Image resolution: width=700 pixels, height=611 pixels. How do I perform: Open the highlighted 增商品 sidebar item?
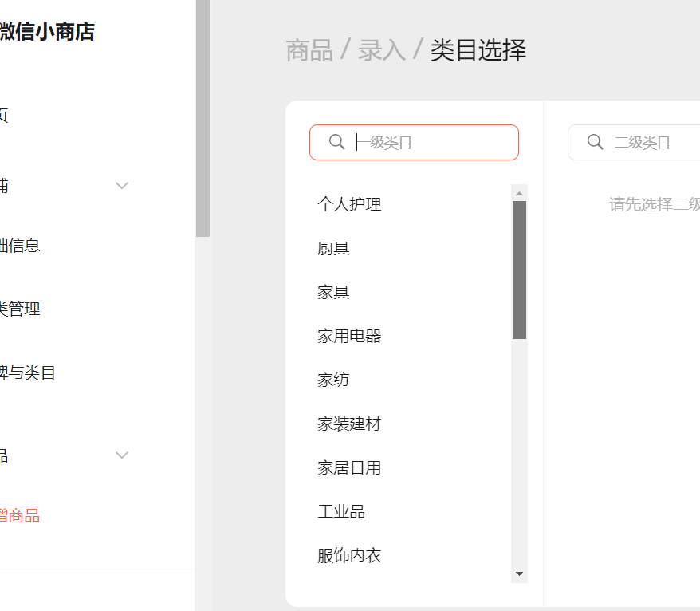[x=20, y=516]
